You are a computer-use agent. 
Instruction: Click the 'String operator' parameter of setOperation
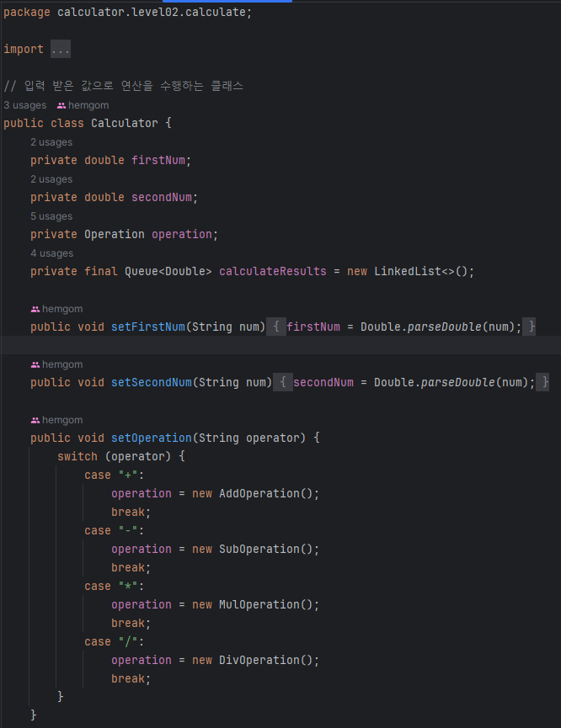(x=248, y=438)
